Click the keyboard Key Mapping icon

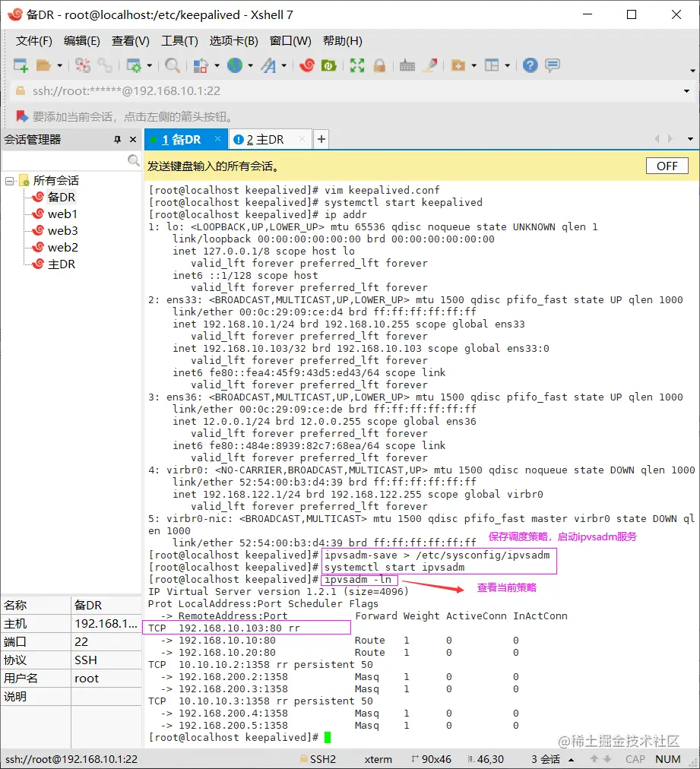[x=407, y=65]
